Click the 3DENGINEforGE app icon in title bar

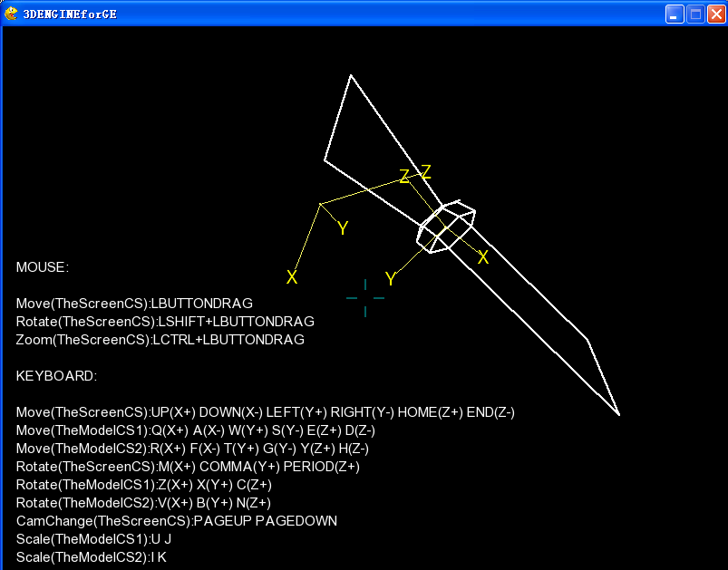point(11,14)
